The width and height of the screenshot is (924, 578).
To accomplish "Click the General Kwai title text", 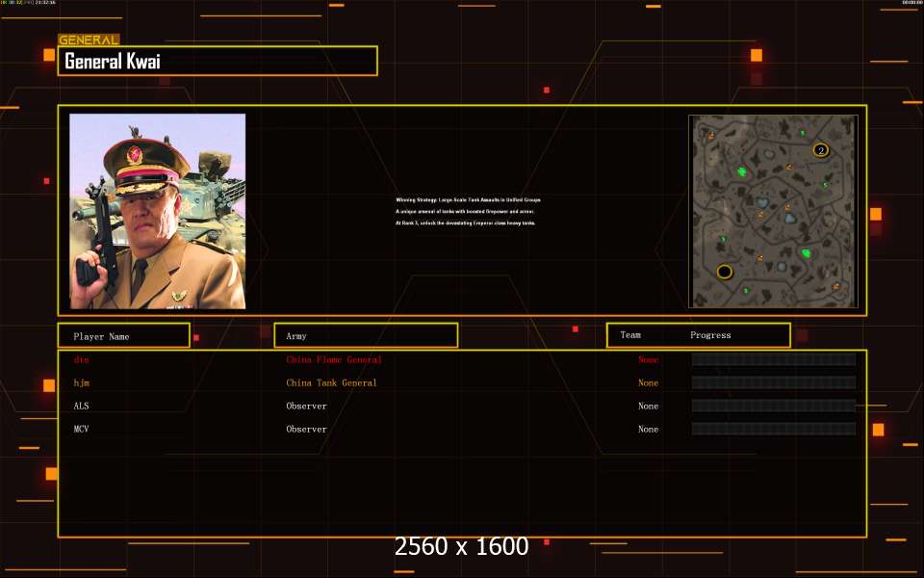I will (112, 62).
